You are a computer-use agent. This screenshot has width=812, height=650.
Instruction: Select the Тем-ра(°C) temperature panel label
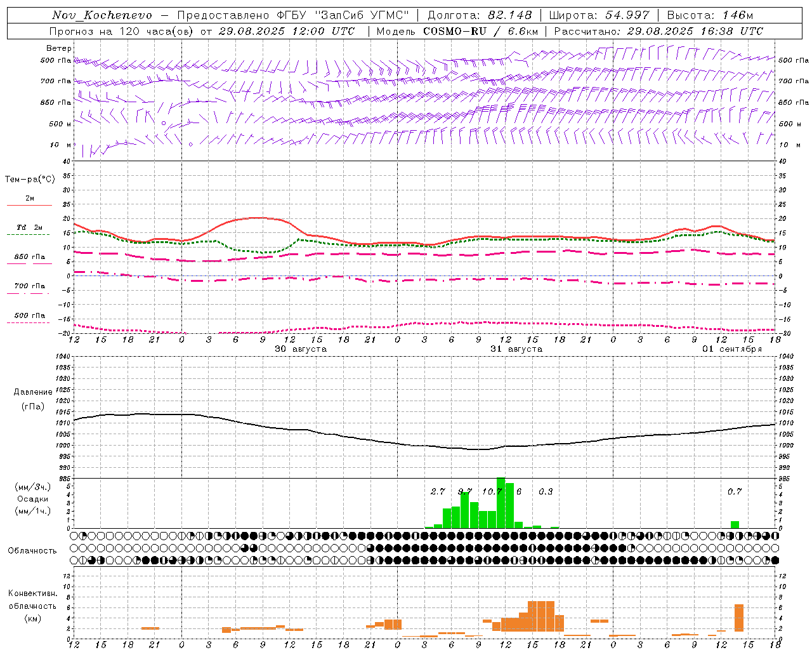30,180
